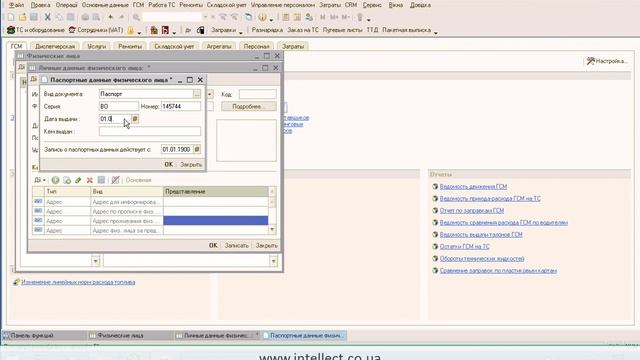Switch to Физические лица in window bar
Screen dimensions: 640x360
[x=130, y=336]
